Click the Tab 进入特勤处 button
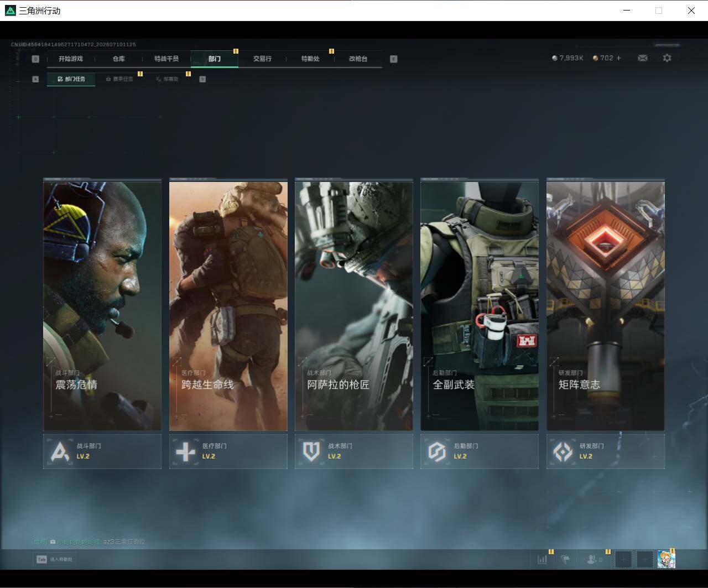Screen dimensions: 708x588 tap(55, 559)
